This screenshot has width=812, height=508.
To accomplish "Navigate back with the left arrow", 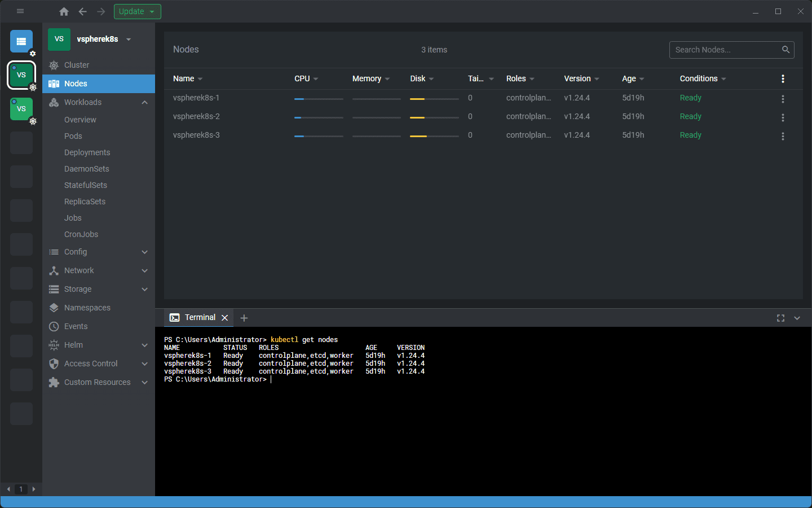I will pos(82,11).
